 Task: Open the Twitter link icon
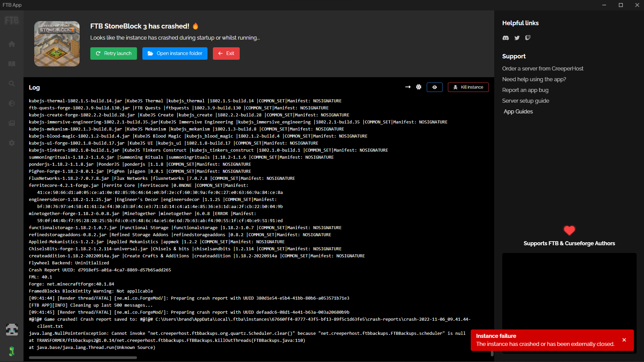[x=517, y=38]
